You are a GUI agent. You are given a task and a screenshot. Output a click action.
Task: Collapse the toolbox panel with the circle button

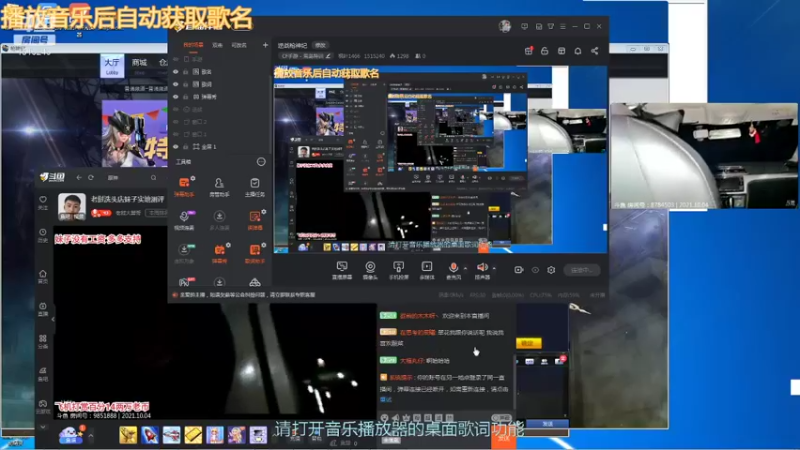(261, 162)
